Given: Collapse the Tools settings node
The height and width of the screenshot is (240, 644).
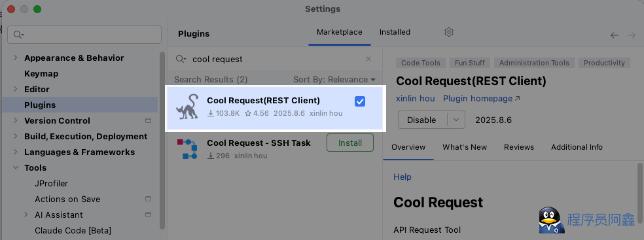Looking at the screenshot, I should click(x=16, y=167).
